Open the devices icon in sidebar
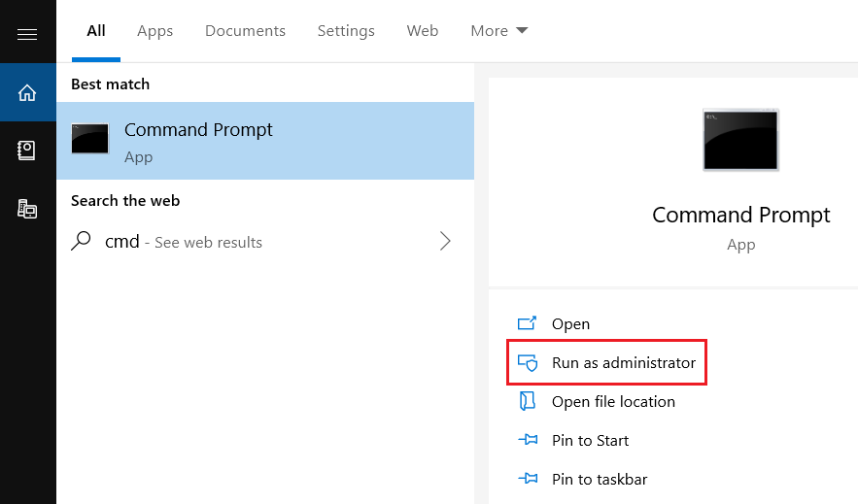Image resolution: width=858 pixels, height=504 pixels. [x=27, y=209]
